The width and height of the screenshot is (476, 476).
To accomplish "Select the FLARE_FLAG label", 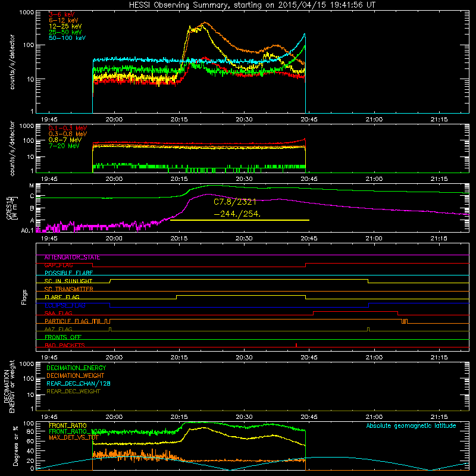I will click(62, 297).
